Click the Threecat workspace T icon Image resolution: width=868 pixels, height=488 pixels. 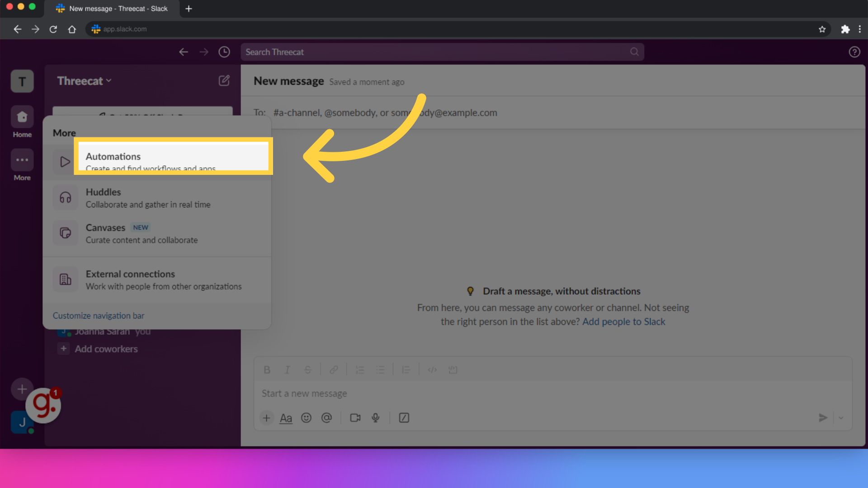(22, 81)
